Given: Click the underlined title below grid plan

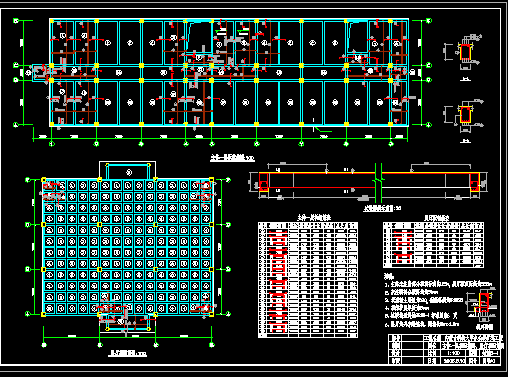Looking at the screenshot, I should click(127, 353).
